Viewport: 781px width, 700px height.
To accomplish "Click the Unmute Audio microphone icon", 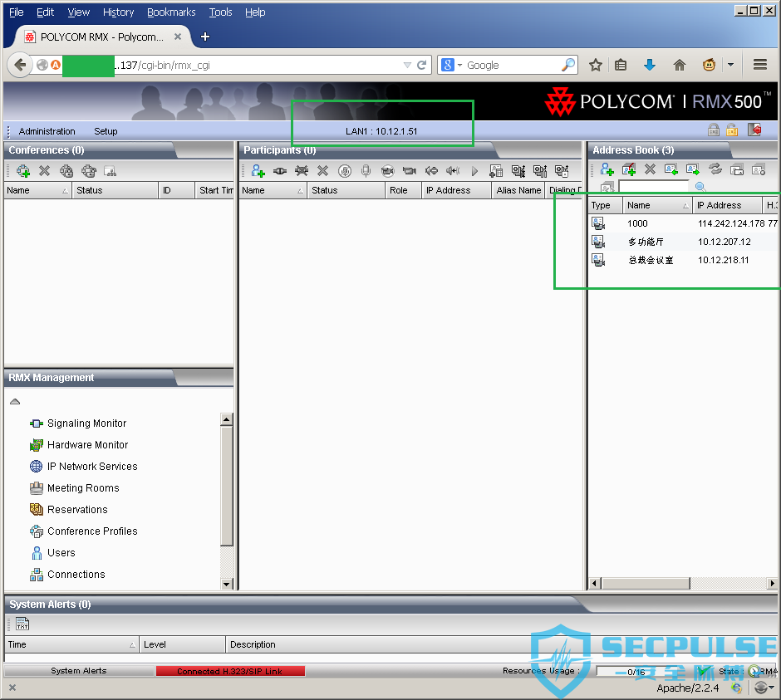I will 366,171.
